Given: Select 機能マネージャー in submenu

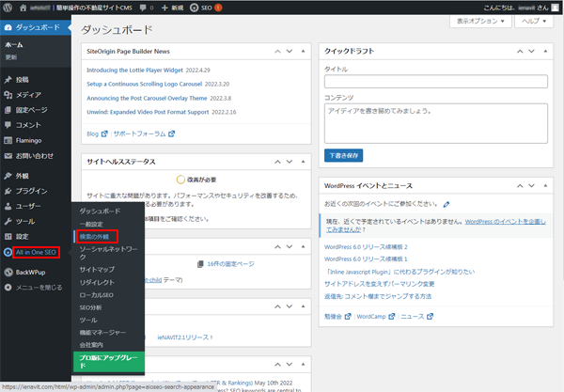Looking at the screenshot, I should [102, 332].
